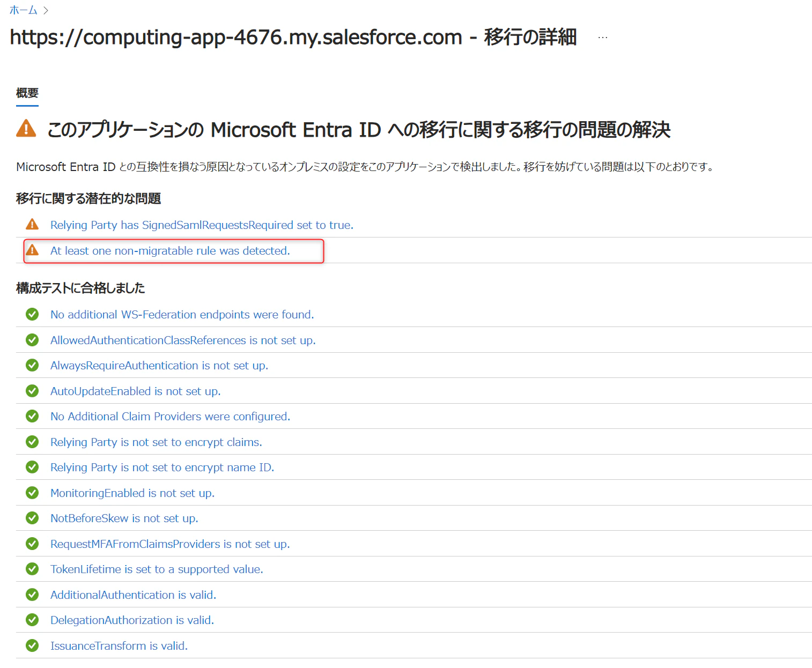Viewport: 812px width, 668px height.
Task: Open 'DelegationAuthorization is valid' link
Action: pos(132,620)
